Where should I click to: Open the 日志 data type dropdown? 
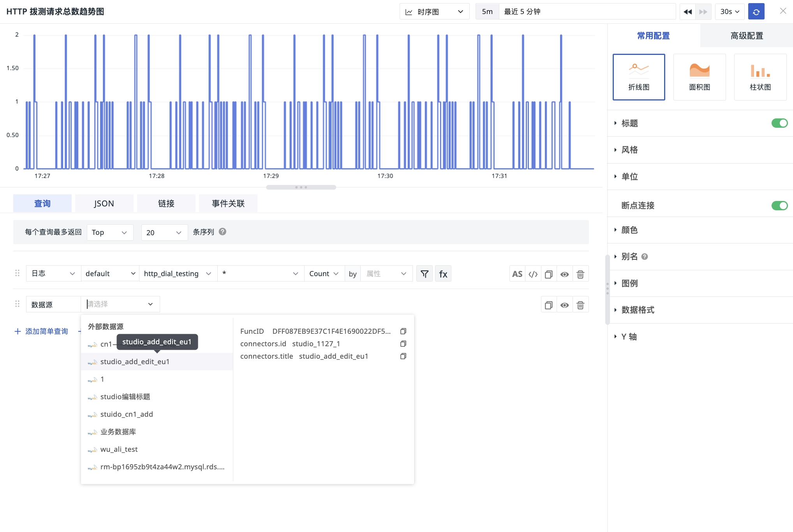coord(53,273)
